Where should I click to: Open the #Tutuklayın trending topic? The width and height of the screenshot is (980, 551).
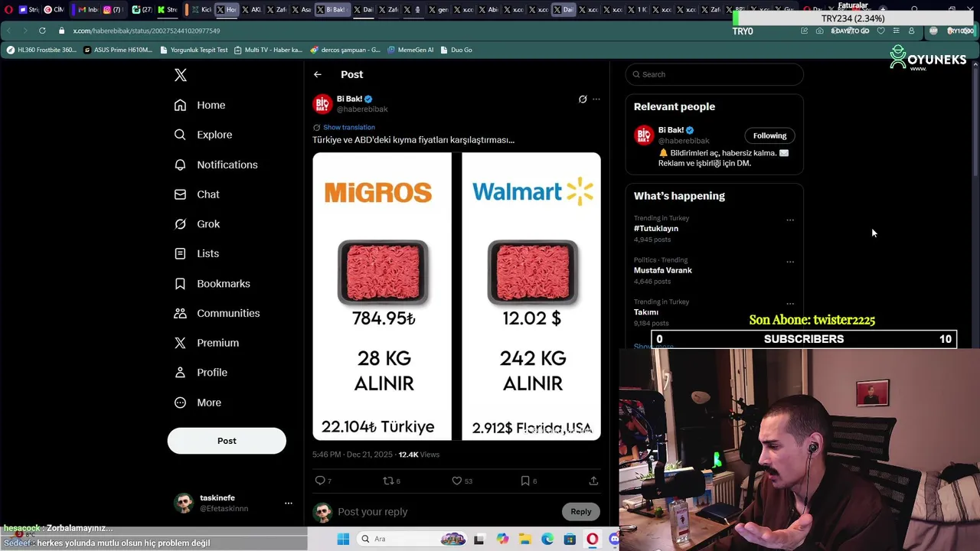point(656,228)
